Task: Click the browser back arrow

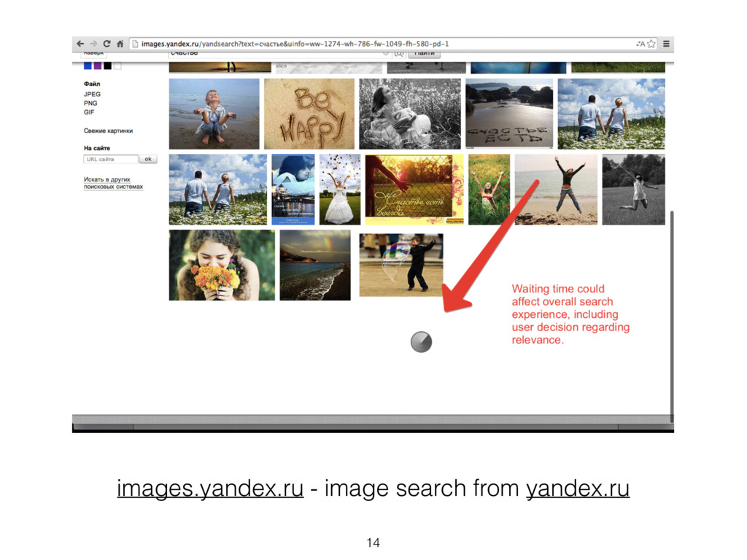Action: coord(80,43)
